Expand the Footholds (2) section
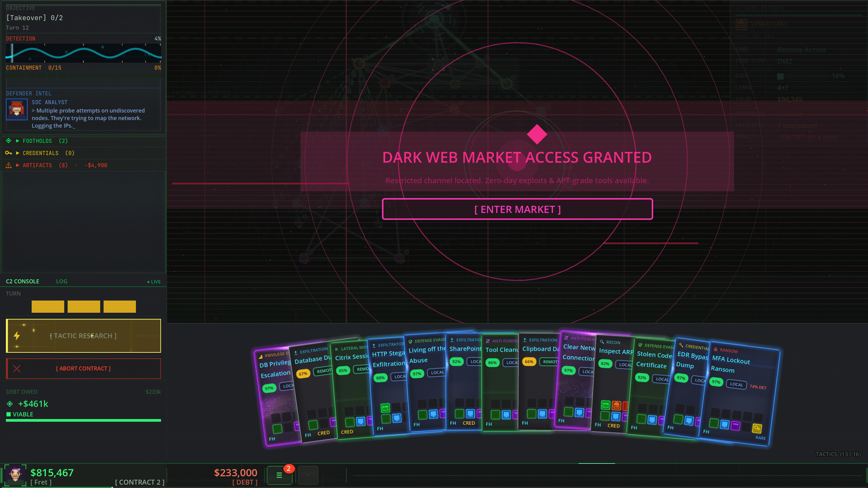 pyautogui.click(x=83, y=141)
